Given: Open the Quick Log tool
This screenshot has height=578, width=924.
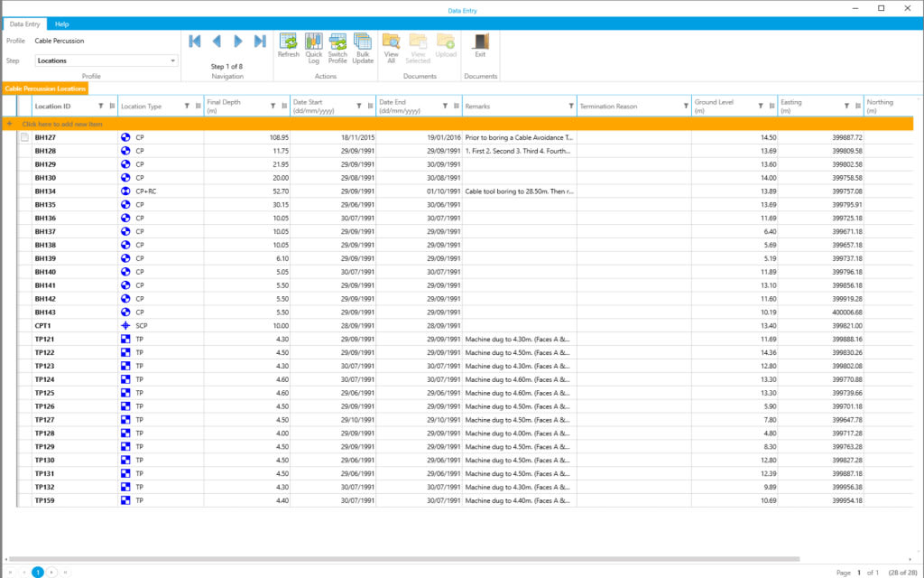Looking at the screenshot, I should click(313, 42).
